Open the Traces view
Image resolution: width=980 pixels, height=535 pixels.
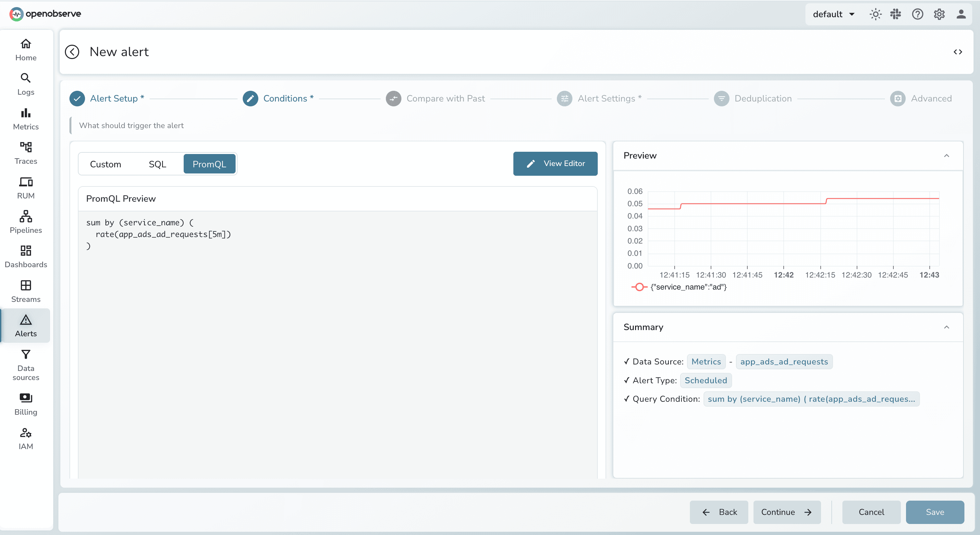point(26,153)
